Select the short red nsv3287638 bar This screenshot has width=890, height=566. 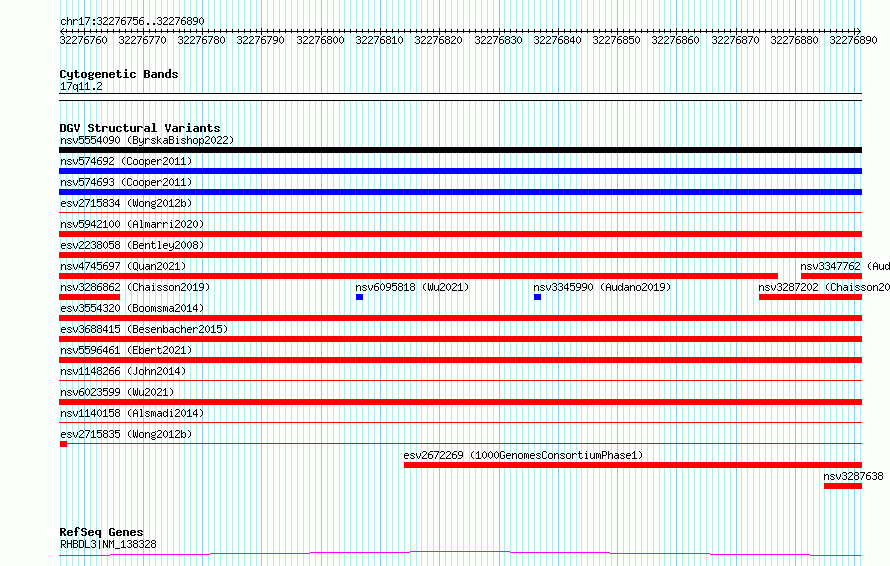843,486
